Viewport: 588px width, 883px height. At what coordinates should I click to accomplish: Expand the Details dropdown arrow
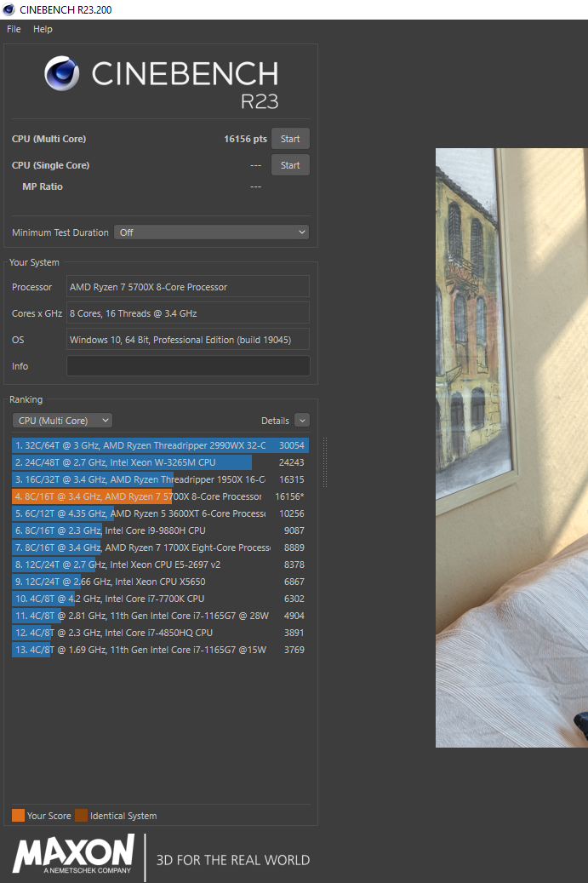pyautogui.click(x=302, y=421)
